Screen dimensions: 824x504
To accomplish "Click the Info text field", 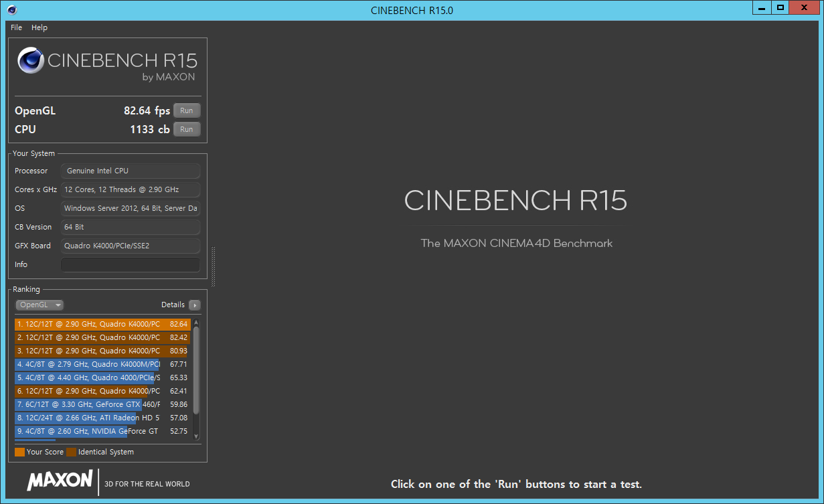I will click(131, 264).
